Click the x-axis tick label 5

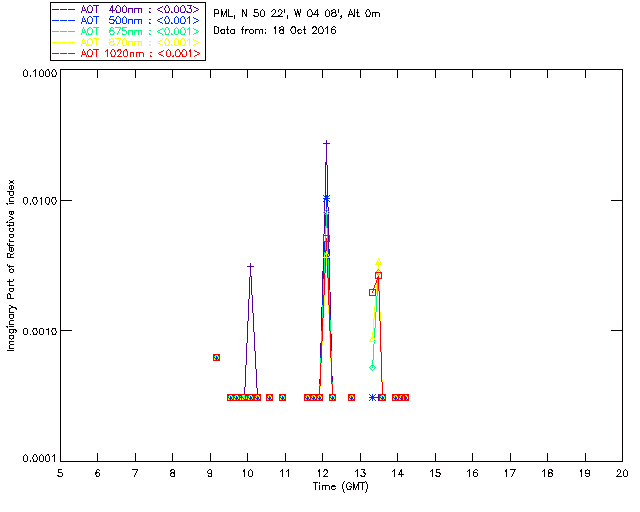pyautogui.click(x=60, y=473)
